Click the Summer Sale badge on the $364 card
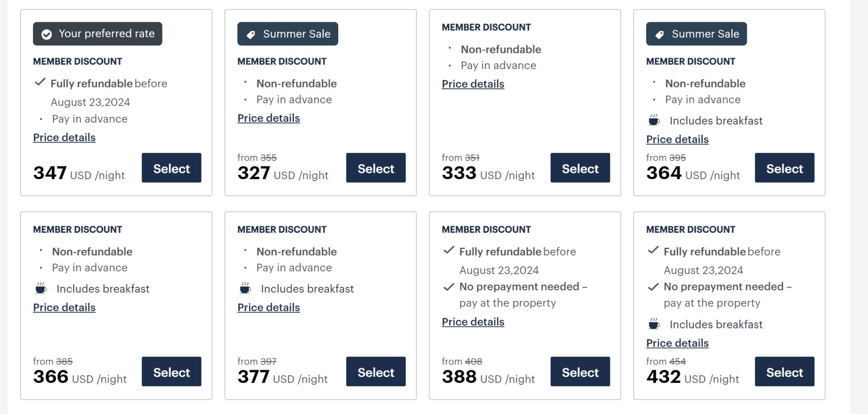The image size is (868, 414). point(696,33)
